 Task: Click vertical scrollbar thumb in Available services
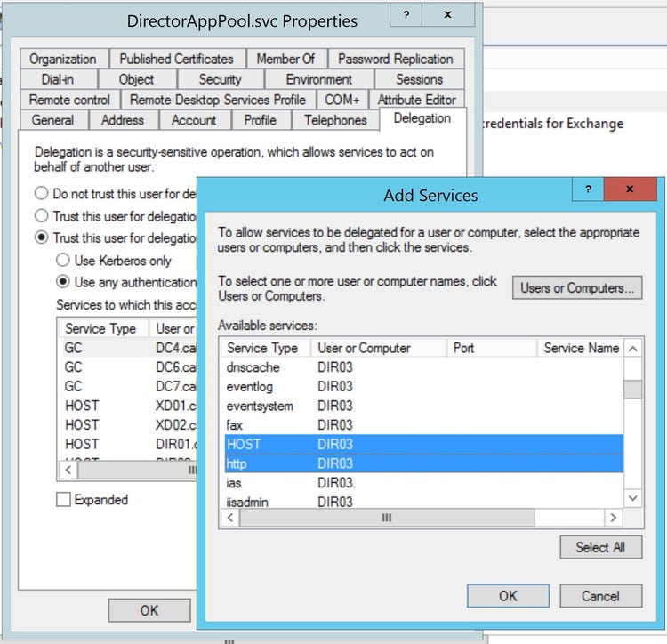632,390
